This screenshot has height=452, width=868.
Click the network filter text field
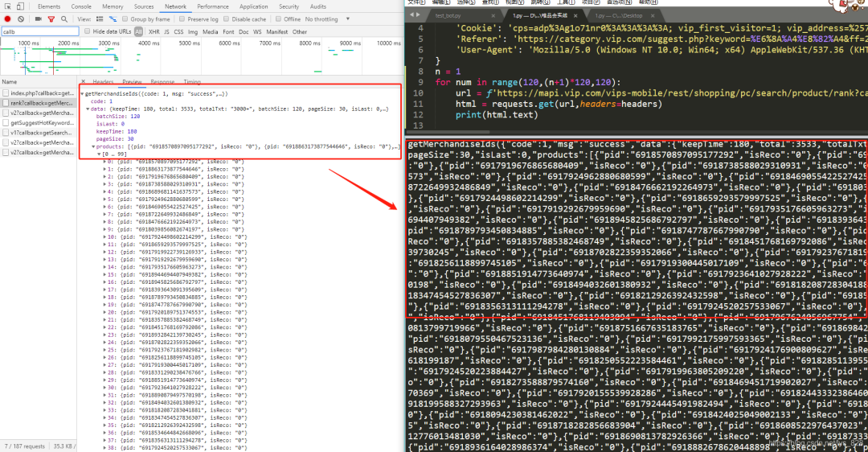point(40,31)
